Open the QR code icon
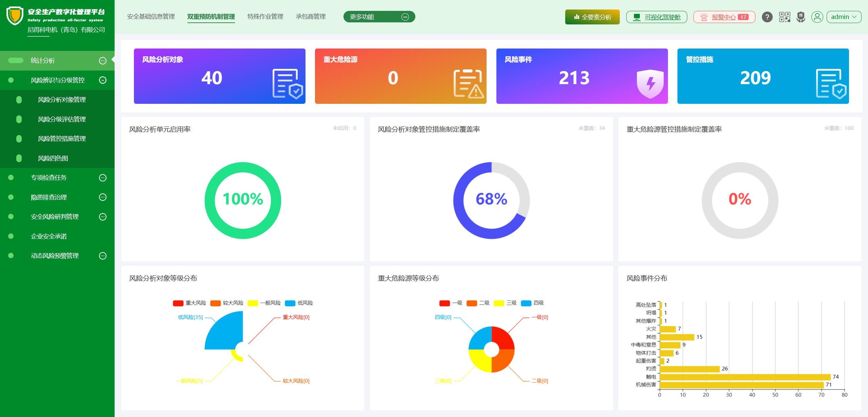This screenshot has height=417, width=868. tap(785, 17)
